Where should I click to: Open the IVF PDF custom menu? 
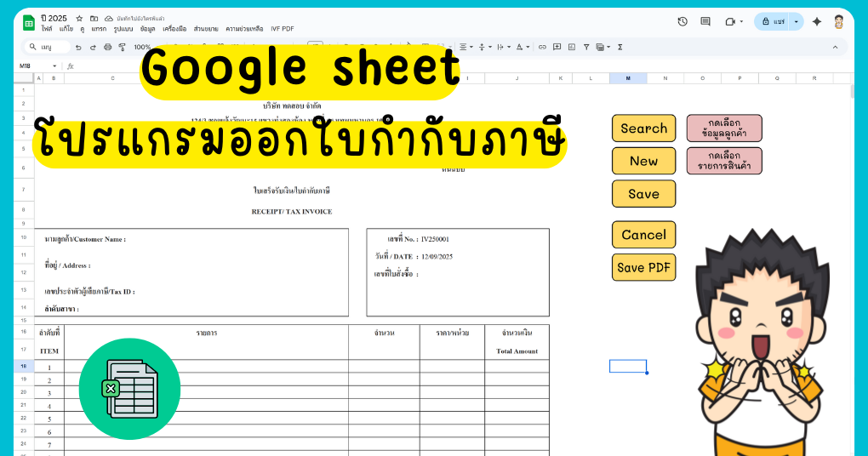point(283,29)
